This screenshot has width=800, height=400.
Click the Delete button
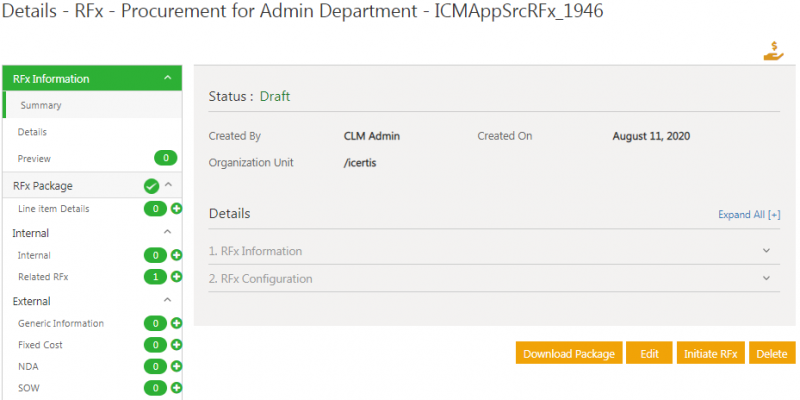click(x=771, y=353)
